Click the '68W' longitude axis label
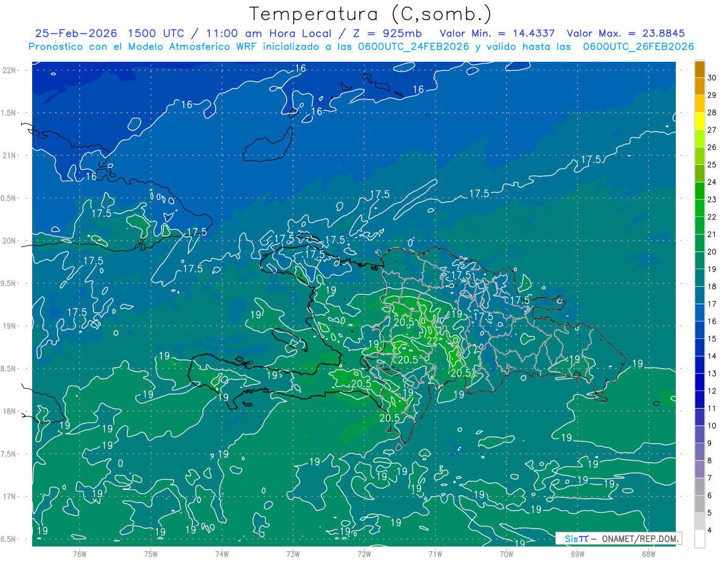Viewport: 728px width, 562px height. tap(649, 554)
